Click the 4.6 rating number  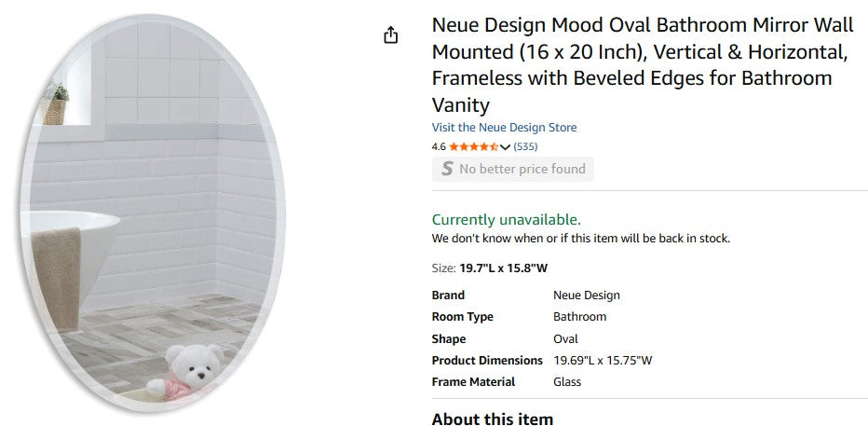[x=439, y=146]
